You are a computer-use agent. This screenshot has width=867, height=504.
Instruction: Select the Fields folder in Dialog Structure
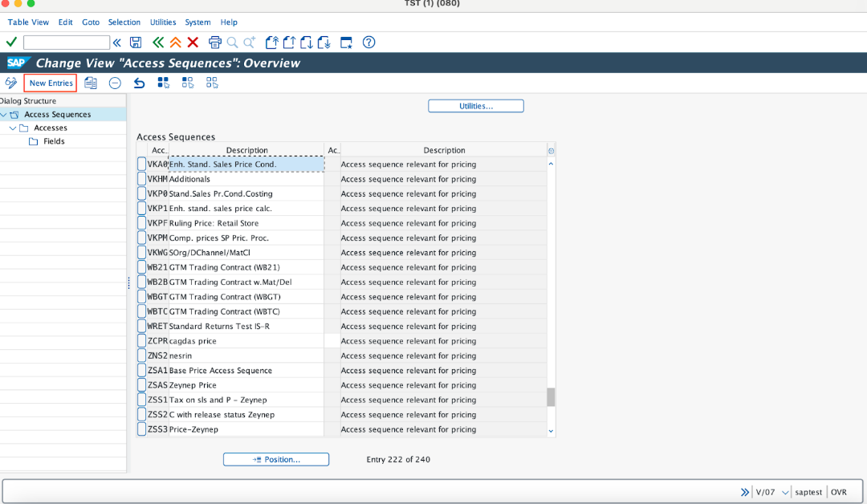[54, 141]
